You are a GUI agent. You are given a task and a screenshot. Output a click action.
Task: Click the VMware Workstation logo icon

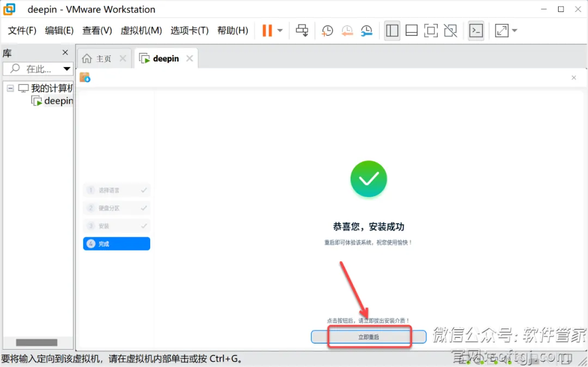[9, 9]
